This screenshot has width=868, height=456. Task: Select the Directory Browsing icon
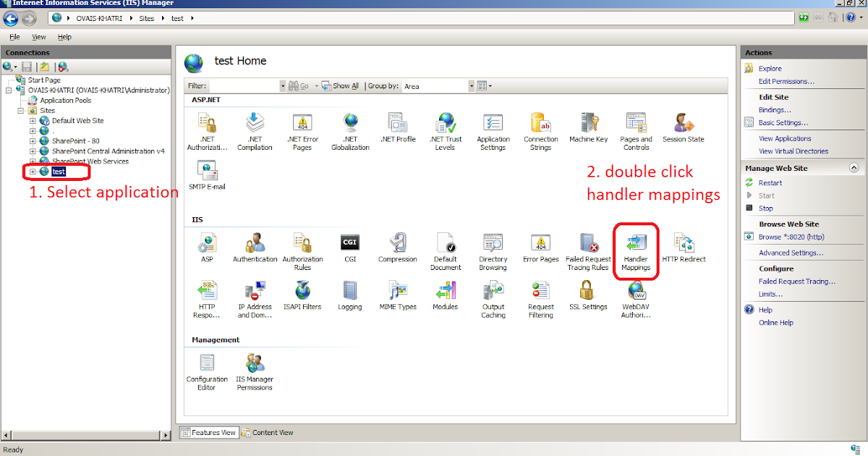[x=493, y=251]
